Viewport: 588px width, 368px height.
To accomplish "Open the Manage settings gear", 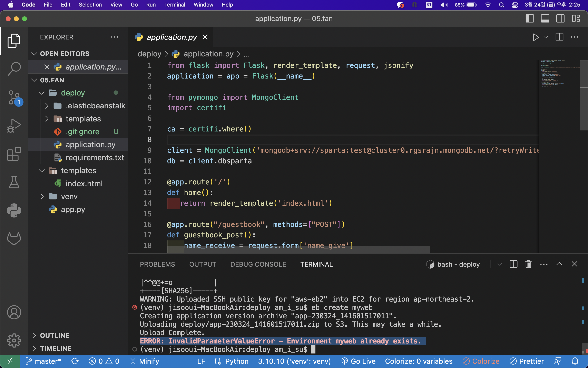I will point(14,340).
